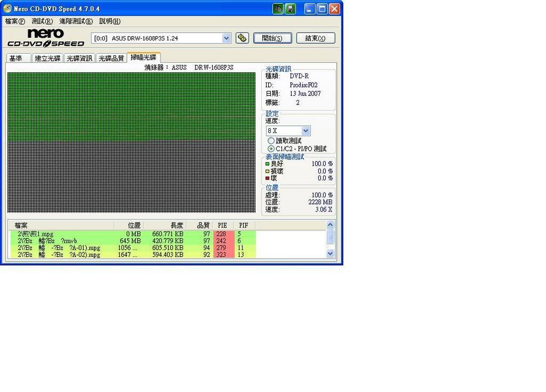Open the 進階測試(E) menu
546x392 pixels.
76,21
